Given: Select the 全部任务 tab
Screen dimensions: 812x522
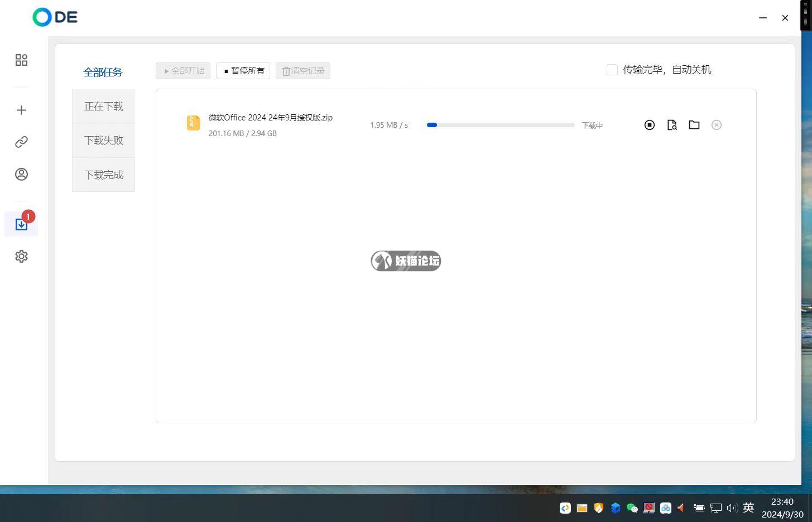Looking at the screenshot, I should [x=103, y=72].
